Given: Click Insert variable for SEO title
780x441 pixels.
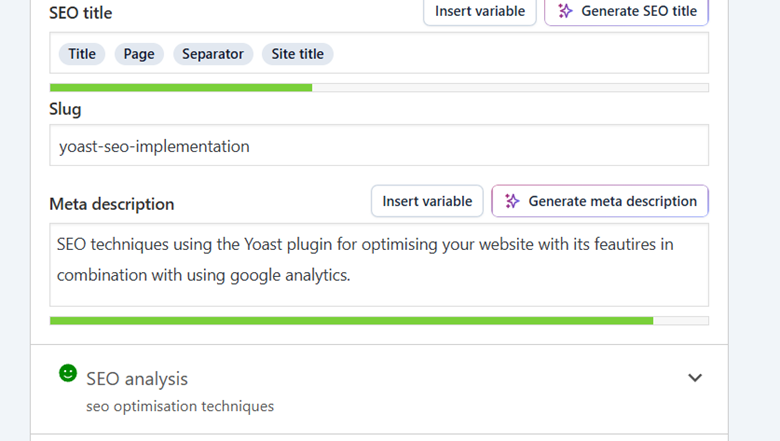Looking at the screenshot, I should click(480, 11).
